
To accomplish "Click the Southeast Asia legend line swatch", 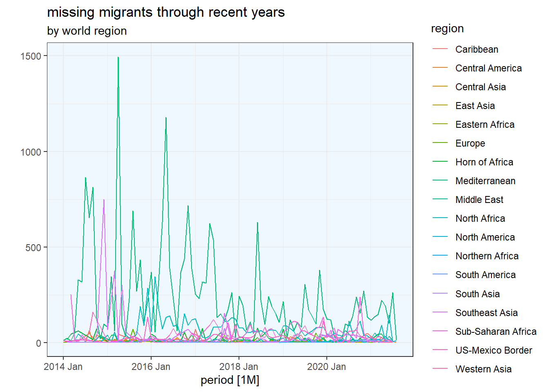I will (440, 313).
